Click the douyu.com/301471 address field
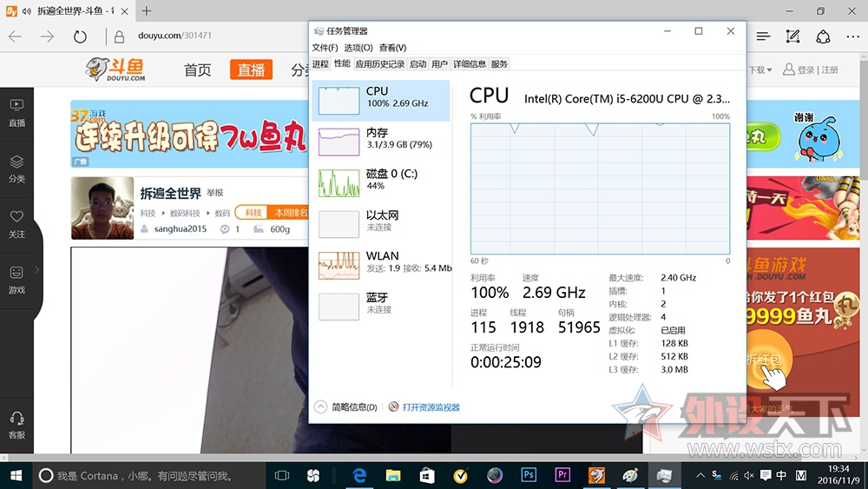This screenshot has height=489, width=868. pyautogui.click(x=175, y=36)
